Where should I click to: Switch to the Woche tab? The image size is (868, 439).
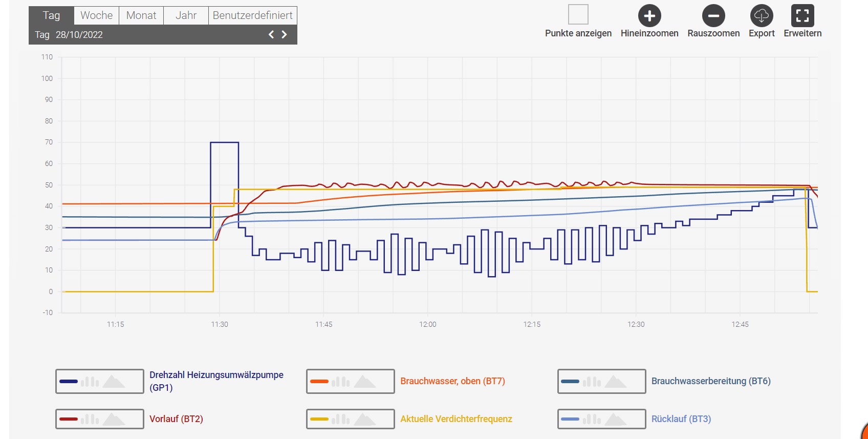coord(96,15)
